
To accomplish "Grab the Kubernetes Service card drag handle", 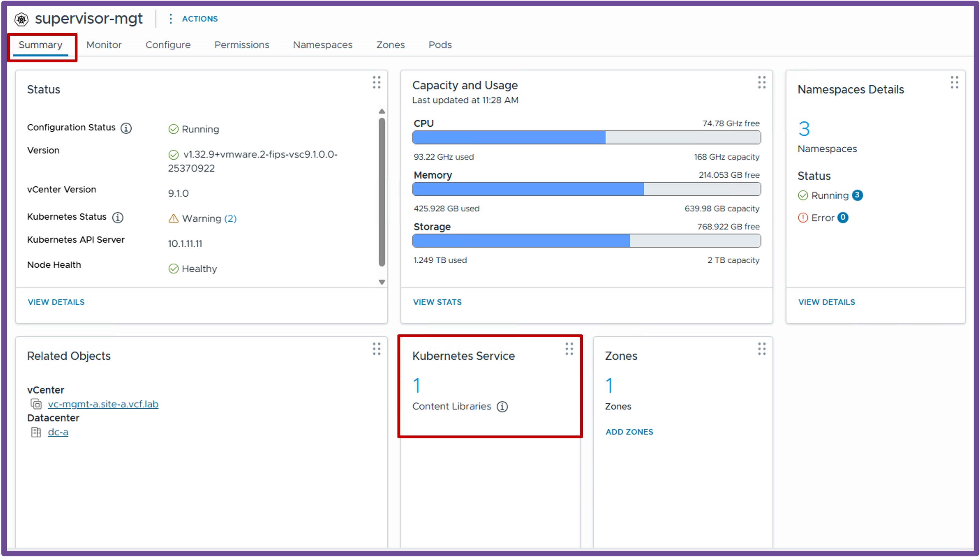I will tap(569, 349).
